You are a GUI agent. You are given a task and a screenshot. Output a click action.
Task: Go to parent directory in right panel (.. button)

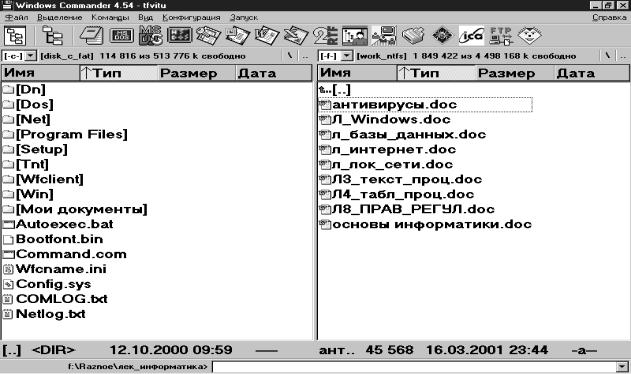pos(623,56)
